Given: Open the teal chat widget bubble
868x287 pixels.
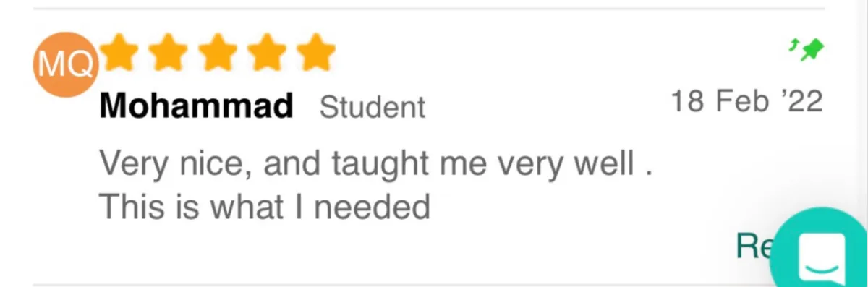Looking at the screenshot, I should (822, 251).
